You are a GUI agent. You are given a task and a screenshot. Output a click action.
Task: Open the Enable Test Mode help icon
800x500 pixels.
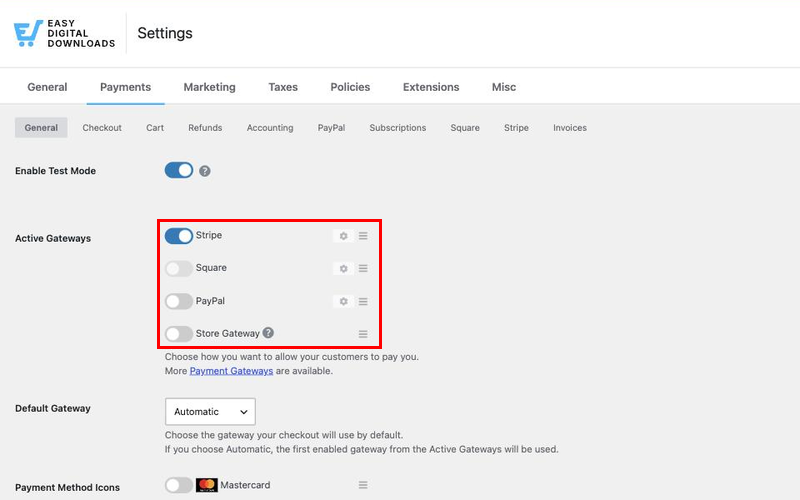click(205, 171)
